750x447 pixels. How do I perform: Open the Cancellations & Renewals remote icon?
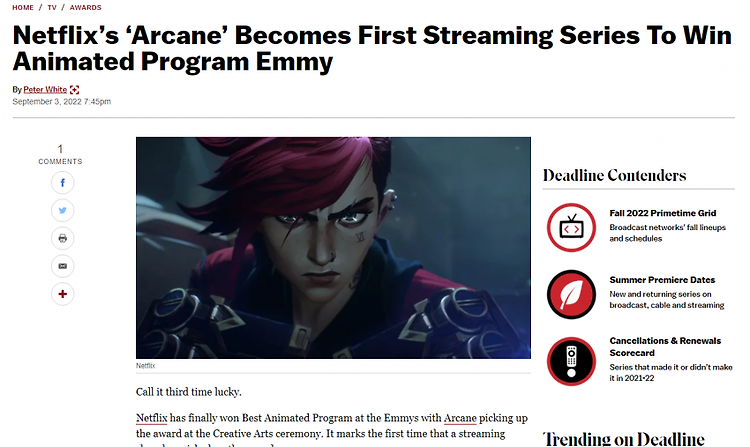[x=571, y=361]
